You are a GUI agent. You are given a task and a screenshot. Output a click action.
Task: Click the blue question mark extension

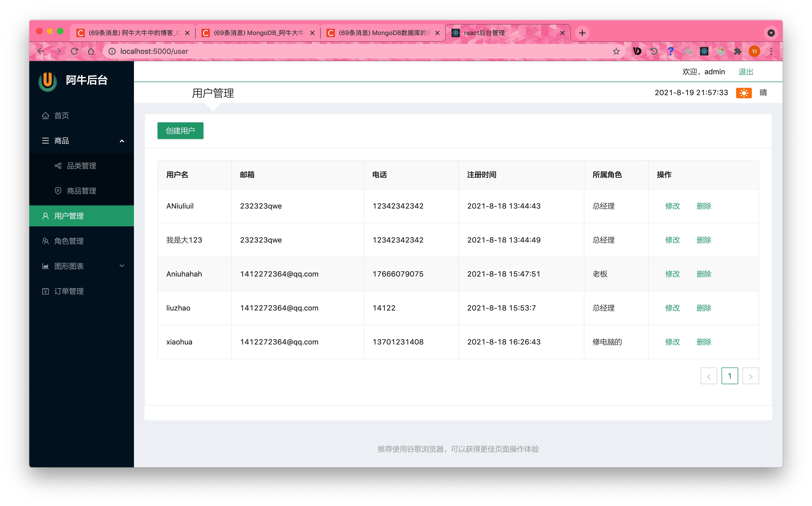(x=670, y=51)
